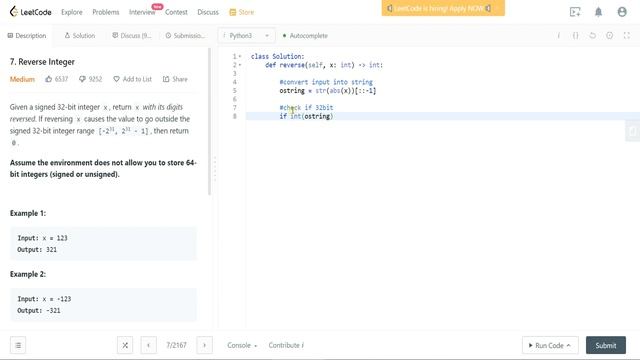This screenshot has height=360, width=640.
Task: Open the Python3 language dropdown
Action: point(246,36)
